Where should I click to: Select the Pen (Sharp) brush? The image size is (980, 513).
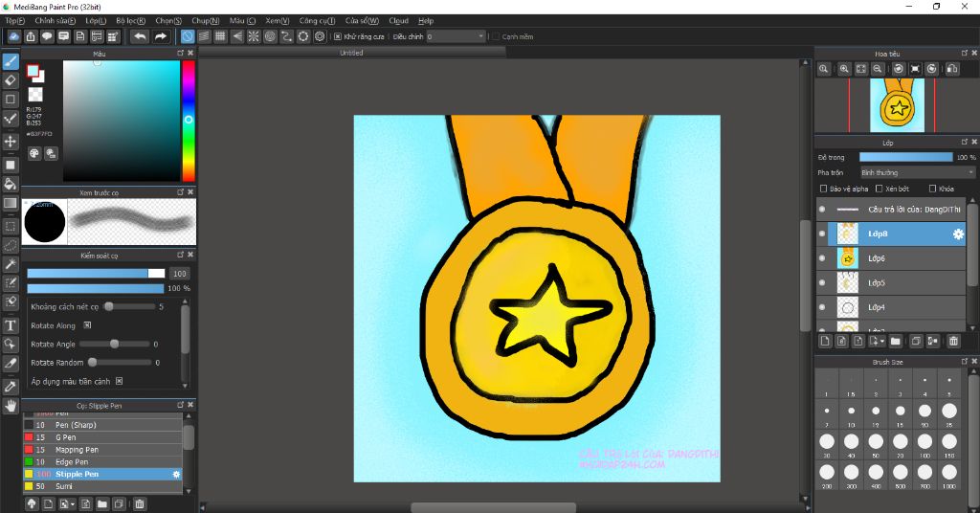[103, 425]
